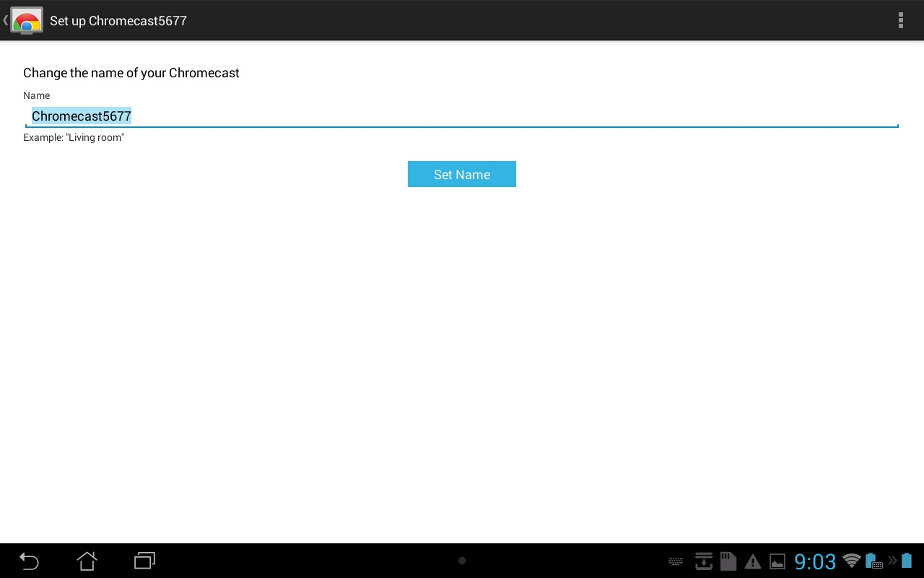
Task: Tap the tablet battery level icon
Action: (x=907, y=561)
